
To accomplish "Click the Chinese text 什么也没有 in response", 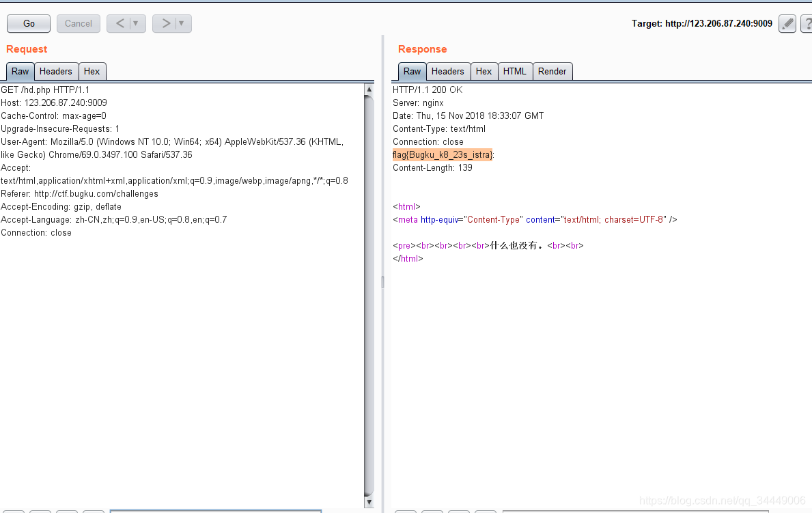I will [514, 245].
